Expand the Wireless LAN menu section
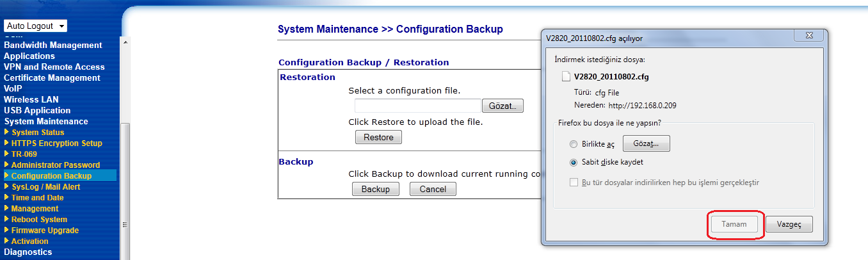868x260 pixels. [x=31, y=100]
